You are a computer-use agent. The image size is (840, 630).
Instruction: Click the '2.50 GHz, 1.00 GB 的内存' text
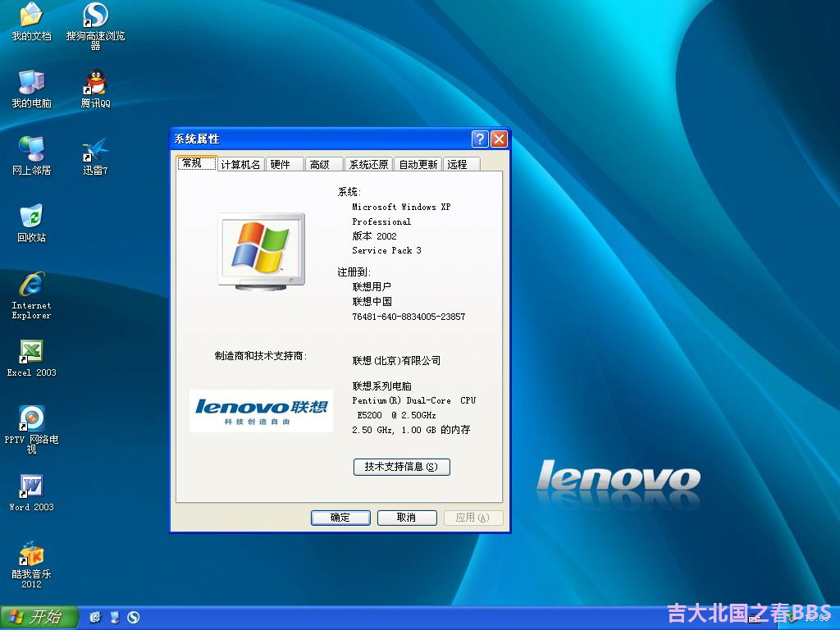[x=411, y=430]
